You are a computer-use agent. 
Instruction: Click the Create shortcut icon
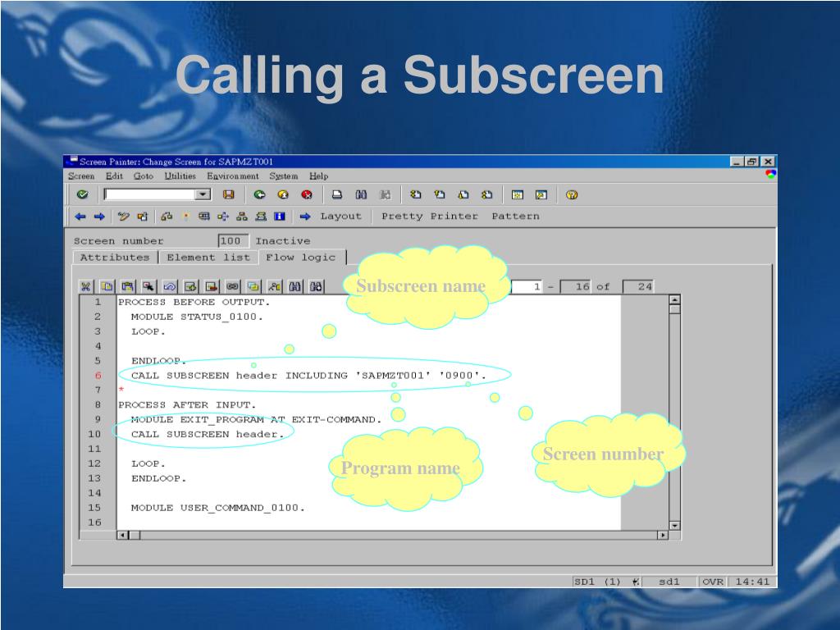pyautogui.click(x=541, y=195)
